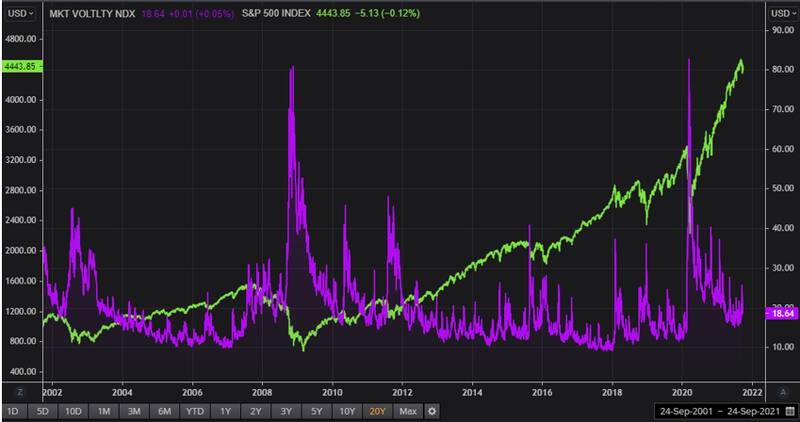Choose the 1D time range

13,411
